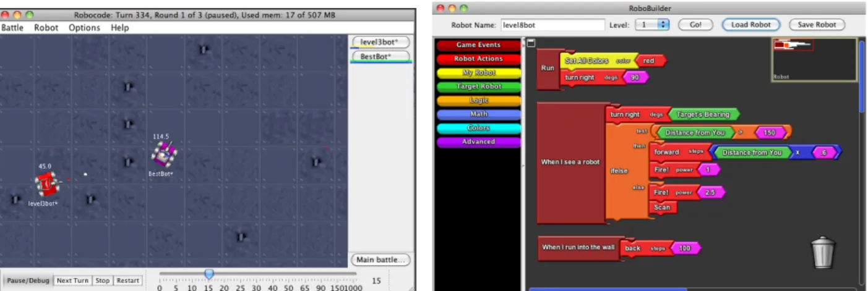Select the When I run into the wall block

[x=578, y=248]
